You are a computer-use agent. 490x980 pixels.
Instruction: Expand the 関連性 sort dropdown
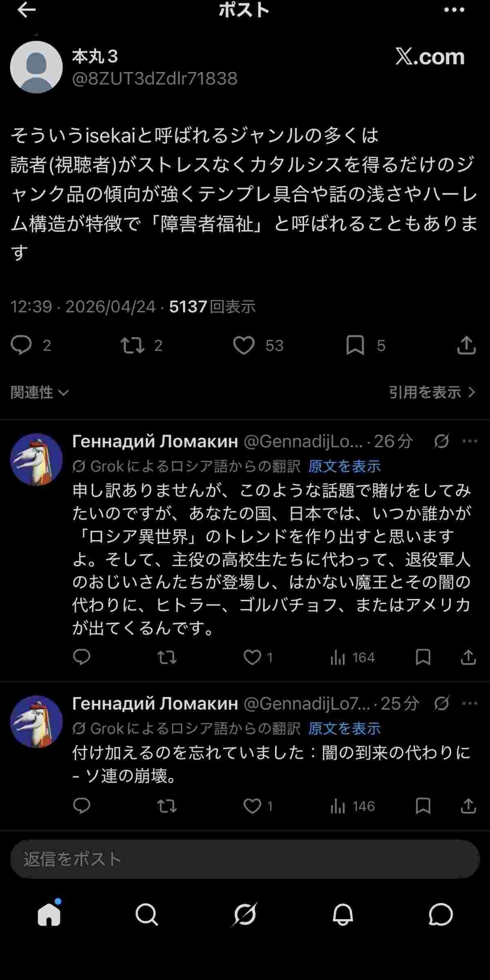[x=39, y=392]
